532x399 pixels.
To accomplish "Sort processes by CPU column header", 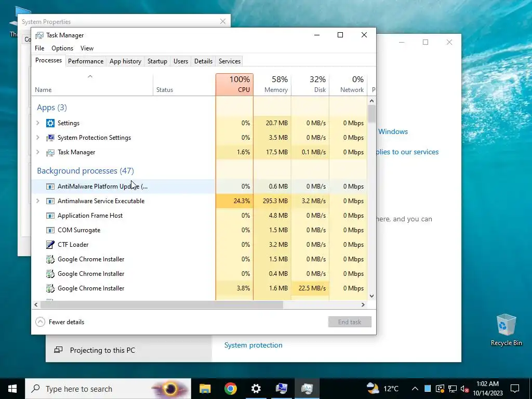I will (x=234, y=85).
